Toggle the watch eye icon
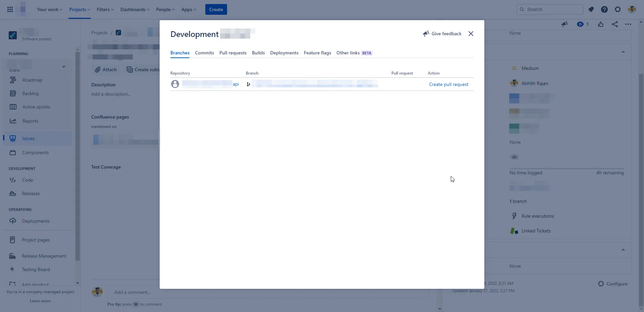Image resolution: width=644 pixels, height=312 pixels. point(580,24)
